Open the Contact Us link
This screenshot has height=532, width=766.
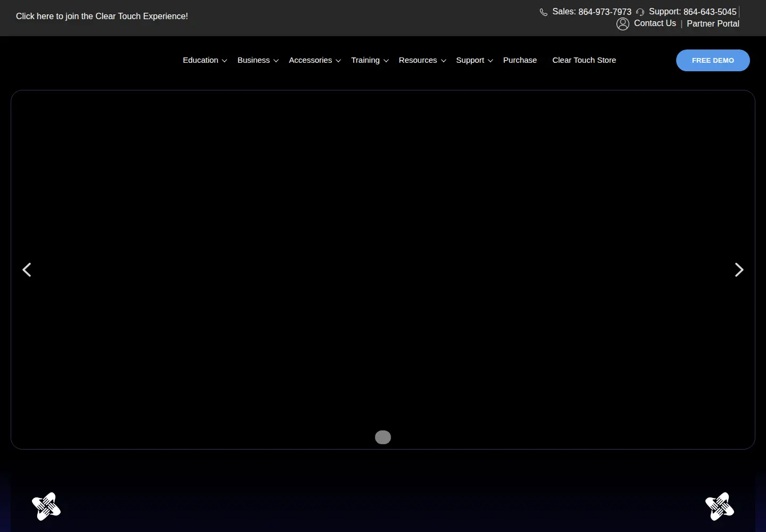pos(655,23)
